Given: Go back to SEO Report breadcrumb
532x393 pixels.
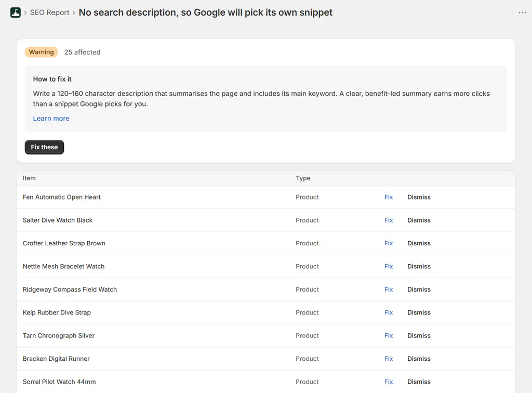Looking at the screenshot, I should click(49, 12).
